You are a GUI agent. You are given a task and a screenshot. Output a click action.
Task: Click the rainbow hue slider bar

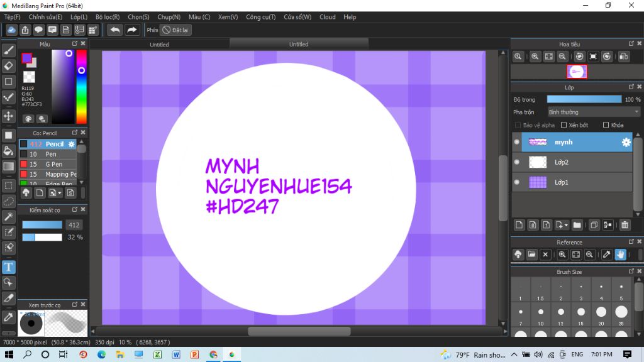pos(81,87)
